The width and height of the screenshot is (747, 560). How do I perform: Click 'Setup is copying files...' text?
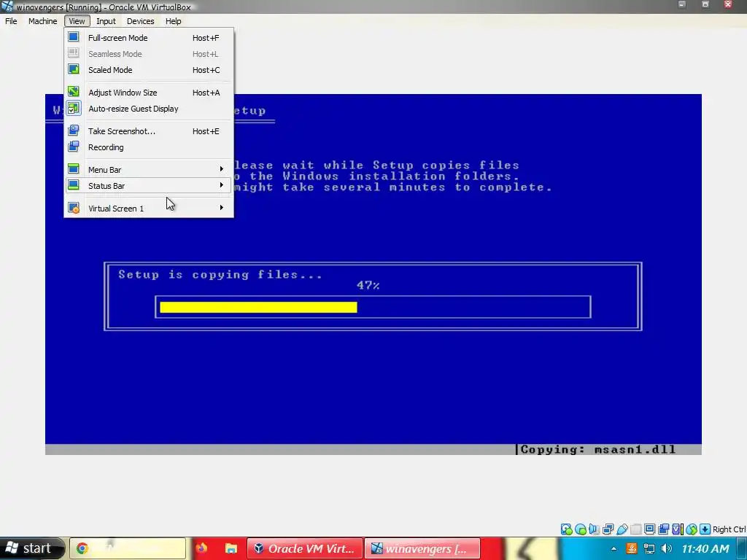click(220, 275)
